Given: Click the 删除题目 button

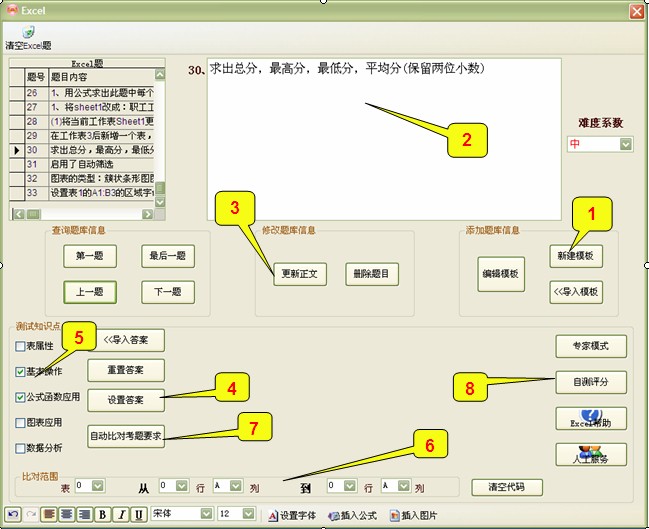Looking at the screenshot, I should tap(372, 274).
